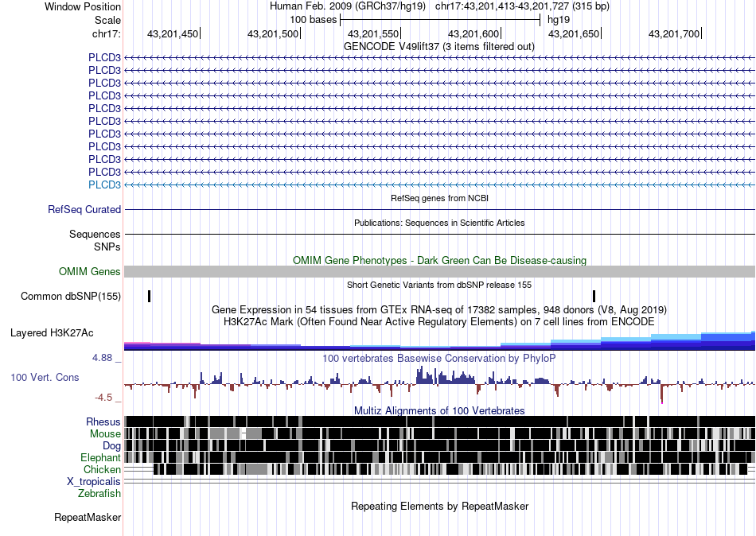The height and width of the screenshot is (536, 756).
Task: Open Publications: Sequences in Scientific Articles title
Action: click(x=439, y=223)
